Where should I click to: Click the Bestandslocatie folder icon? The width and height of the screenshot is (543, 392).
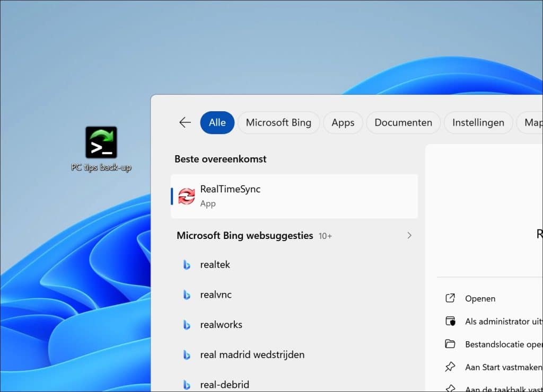[x=450, y=344]
